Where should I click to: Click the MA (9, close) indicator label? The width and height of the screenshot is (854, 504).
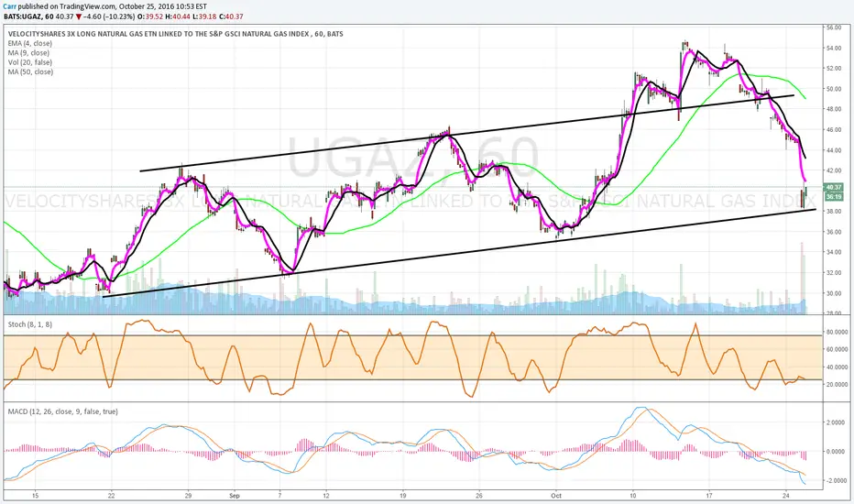(29, 53)
